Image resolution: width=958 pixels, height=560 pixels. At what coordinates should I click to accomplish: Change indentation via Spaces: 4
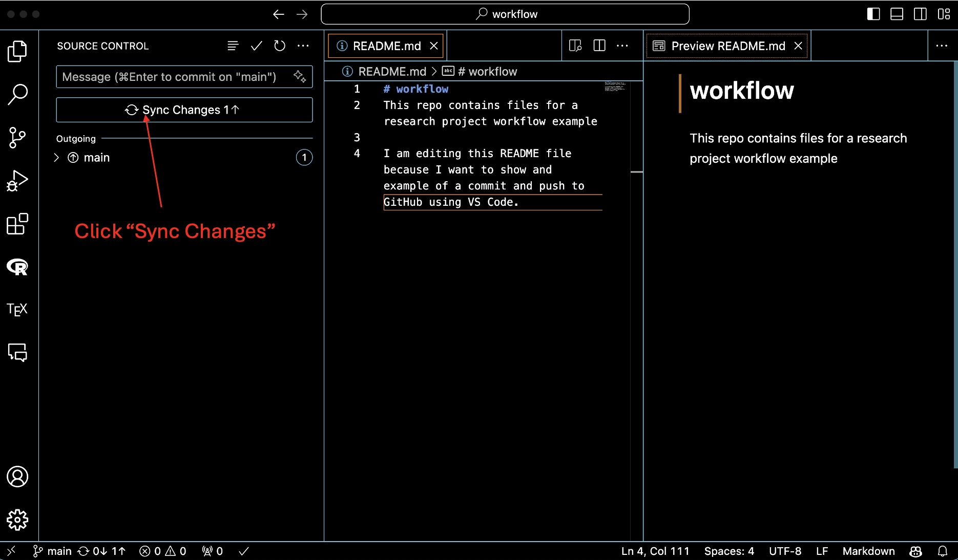point(729,551)
